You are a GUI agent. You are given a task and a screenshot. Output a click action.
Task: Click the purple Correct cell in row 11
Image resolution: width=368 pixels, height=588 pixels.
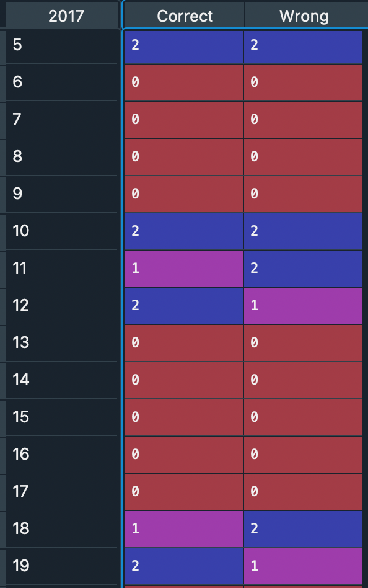click(183, 269)
